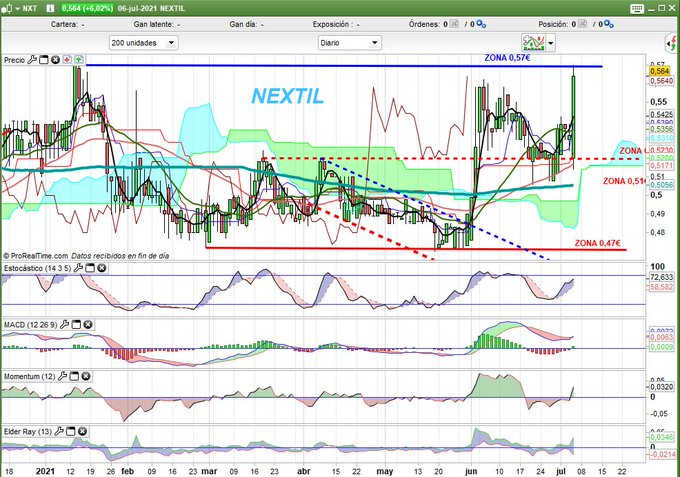Open the on-screen keyboard icon
Image resolution: width=680 pixels, height=477 pixels.
pyautogui.click(x=637, y=9)
